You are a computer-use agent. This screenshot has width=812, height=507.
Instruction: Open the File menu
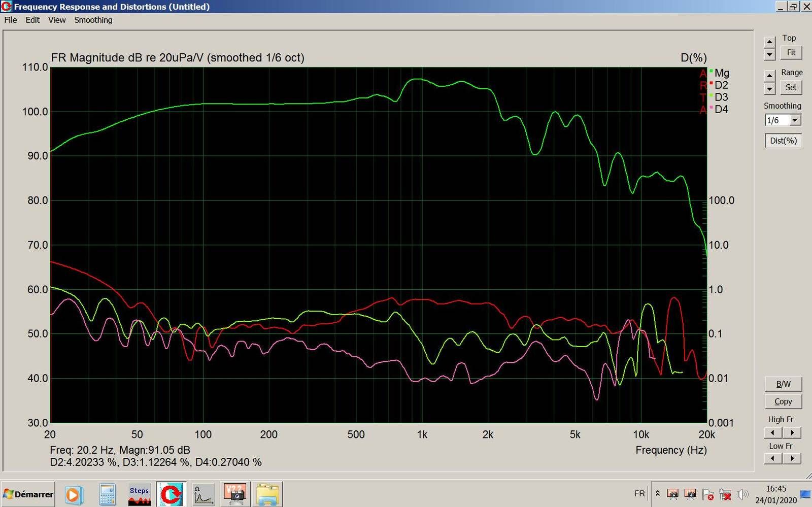coord(11,20)
